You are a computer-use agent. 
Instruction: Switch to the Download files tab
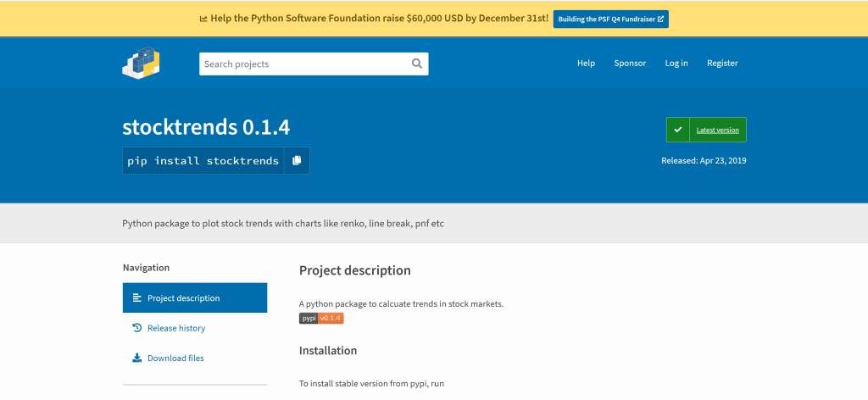pyautogui.click(x=175, y=358)
